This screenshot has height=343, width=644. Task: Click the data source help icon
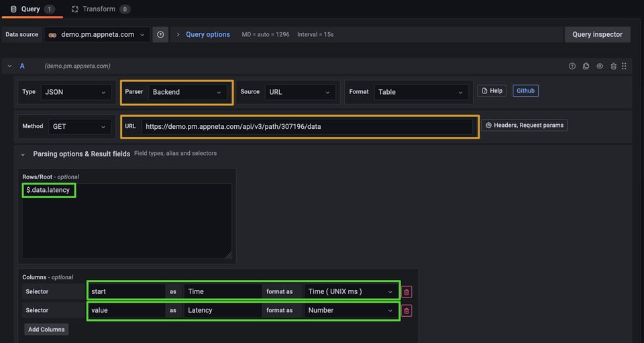tap(160, 35)
